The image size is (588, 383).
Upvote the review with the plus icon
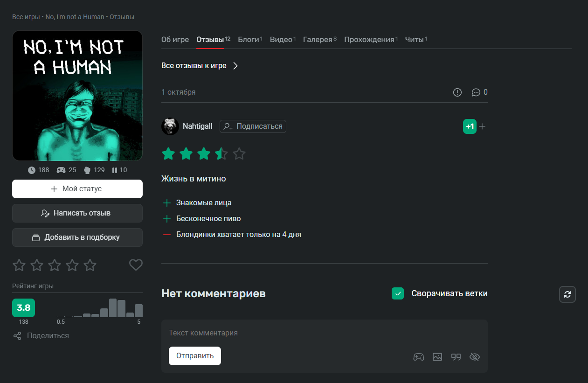(482, 126)
